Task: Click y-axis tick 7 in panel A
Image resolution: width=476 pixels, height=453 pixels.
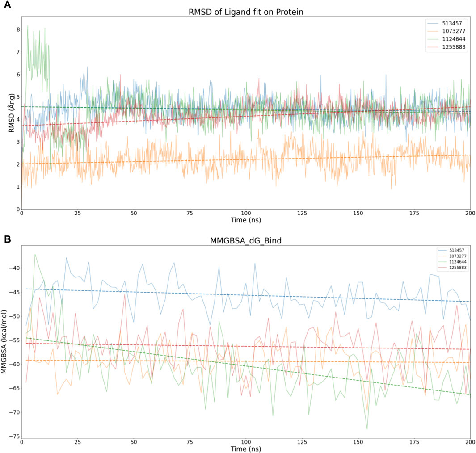Action: [x=18, y=52]
